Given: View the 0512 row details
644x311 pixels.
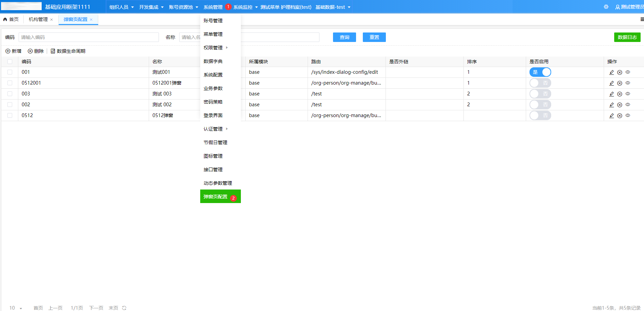Looking at the screenshot, I should click(628, 115).
